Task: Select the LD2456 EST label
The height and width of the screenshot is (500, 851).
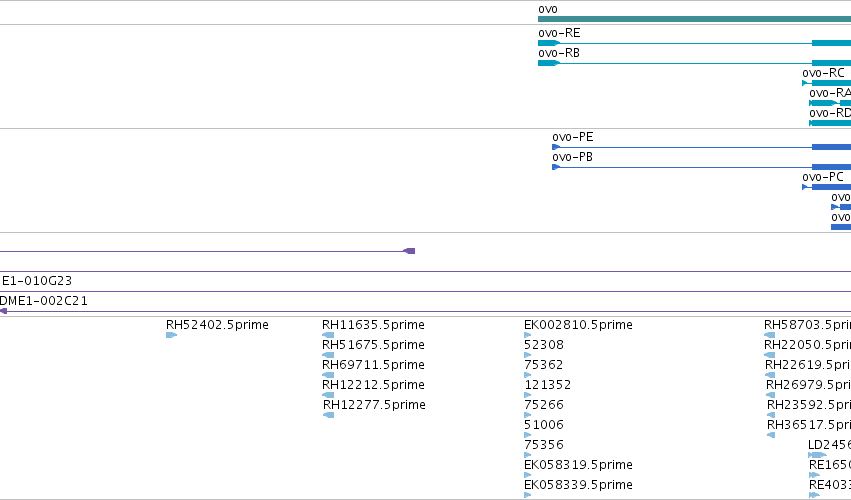Action: point(829,445)
